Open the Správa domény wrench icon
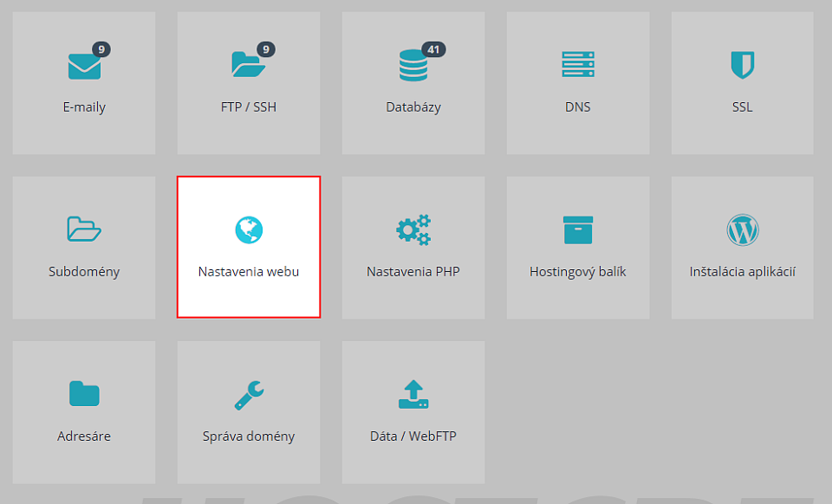832x504 pixels. click(x=249, y=395)
